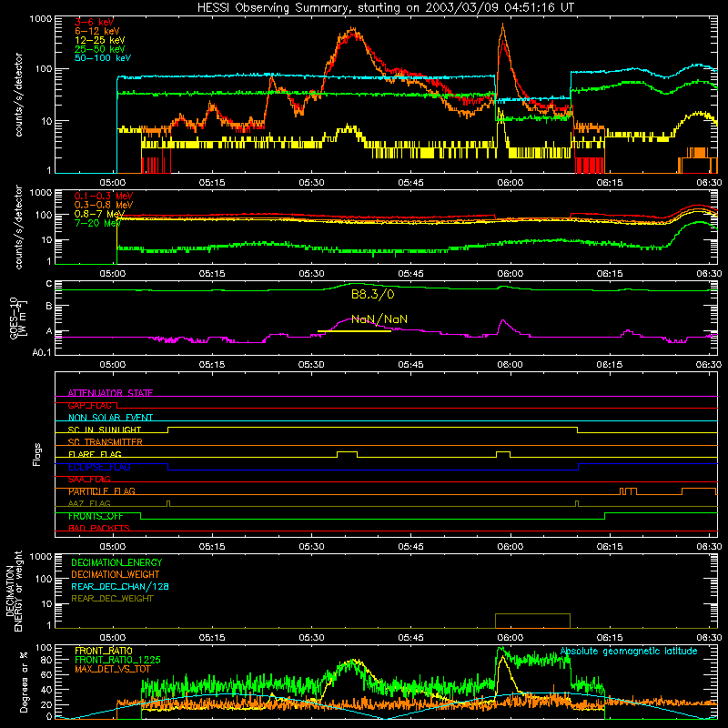The image size is (728, 728).
Task: Click the PARTICLE_FLAG pulse near 06:27
Action: click(x=699, y=491)
